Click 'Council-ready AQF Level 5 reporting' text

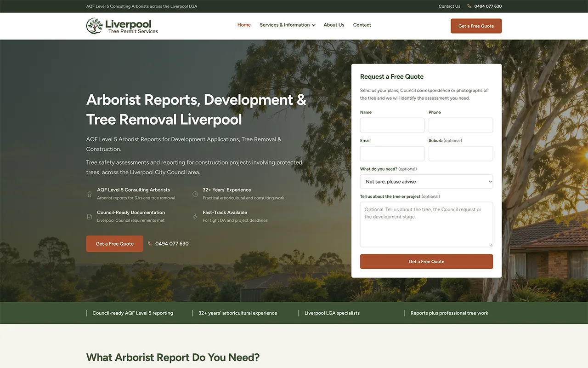(x=133, y=313)
